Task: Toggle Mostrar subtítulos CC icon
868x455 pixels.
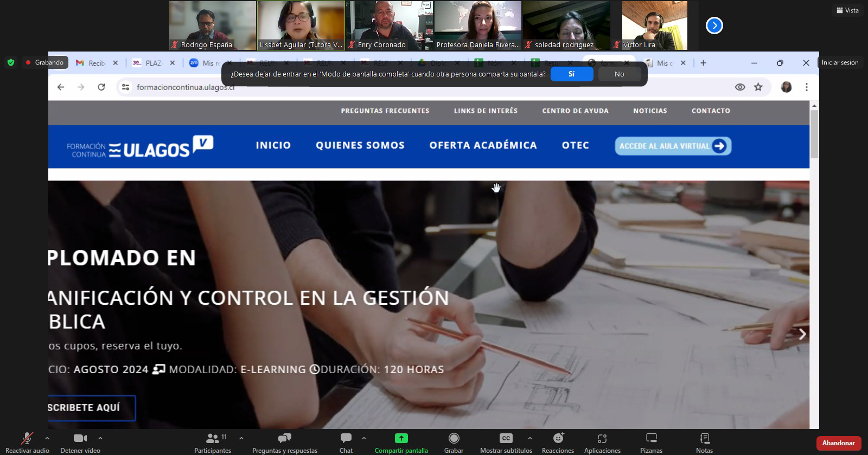Action: 506,438
